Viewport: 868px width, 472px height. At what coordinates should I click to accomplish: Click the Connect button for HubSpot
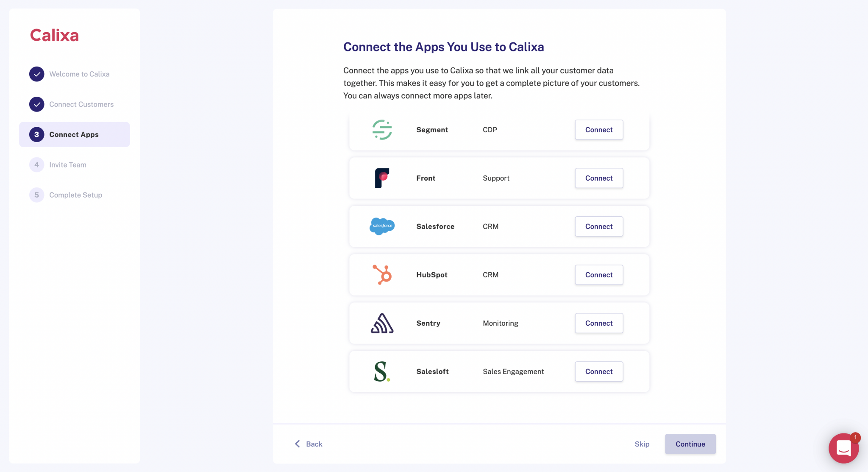pyautogui.click(x=598, y=274)
